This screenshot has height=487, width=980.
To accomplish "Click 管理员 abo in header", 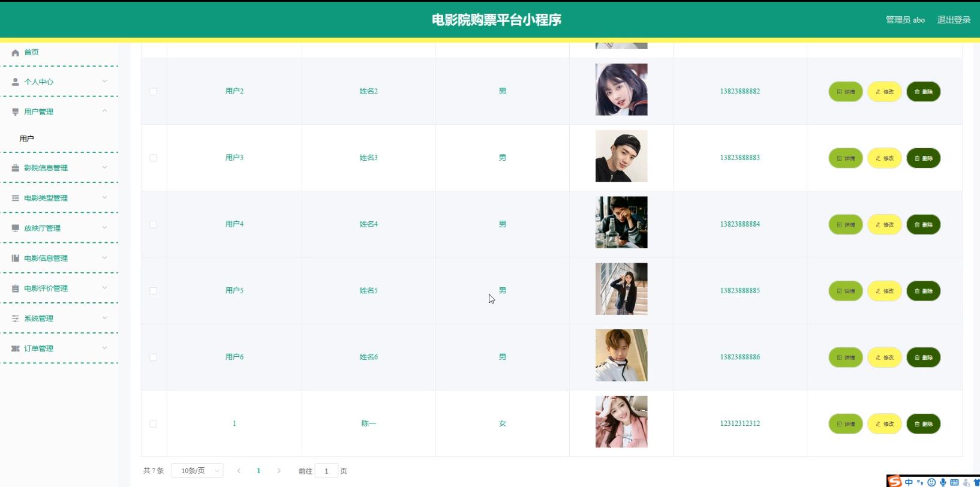I will [x=905, y=20].
